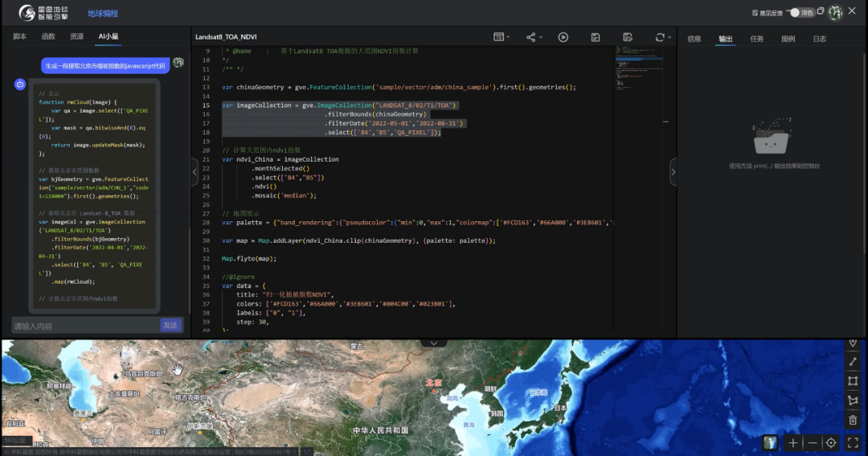Select the polygon drawing tool on map
This screenshot has height=456, width=868.
point(853,400)
